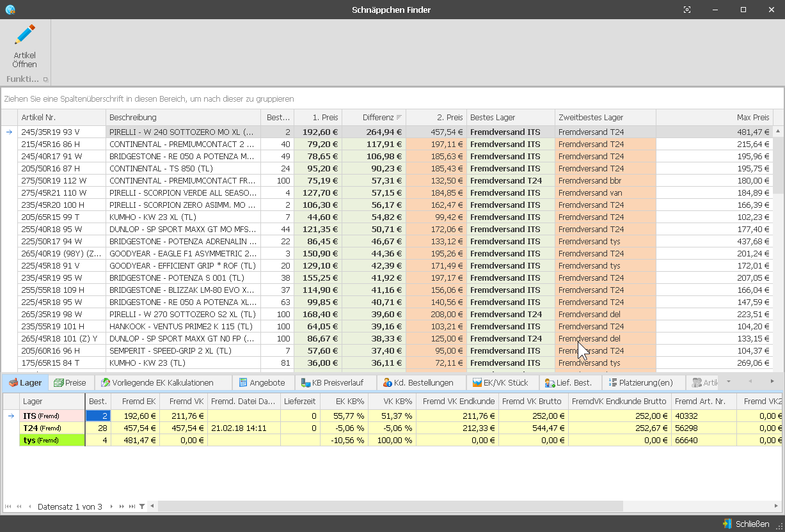The height and width of the screenshot is (532, 785).
Task: Expand the Funktionen group launcher
Action: tap(45, 79)
